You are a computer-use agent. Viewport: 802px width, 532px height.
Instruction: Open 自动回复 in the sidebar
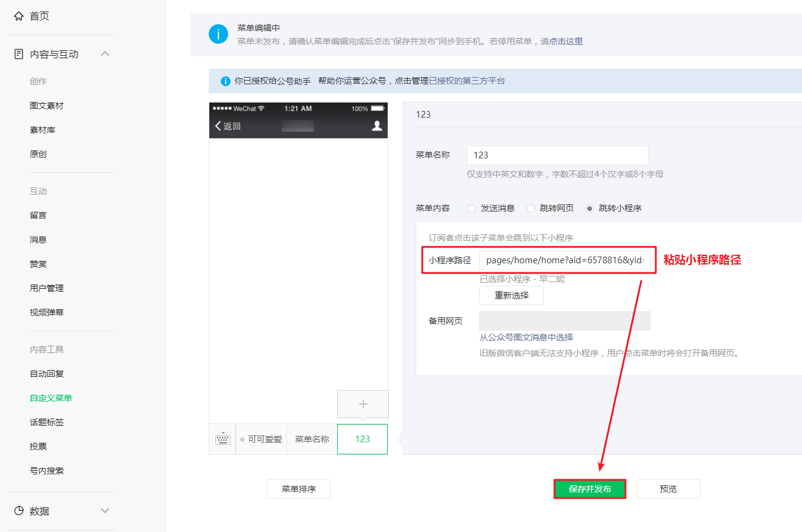click(47, 374)
